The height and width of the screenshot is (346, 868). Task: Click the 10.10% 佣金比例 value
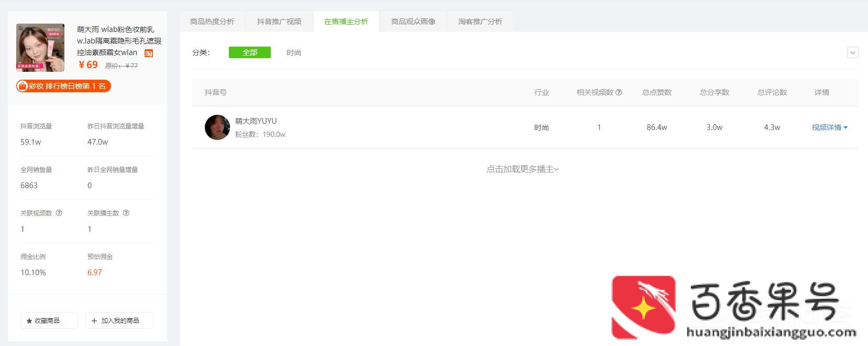click(x=33, y=273)
